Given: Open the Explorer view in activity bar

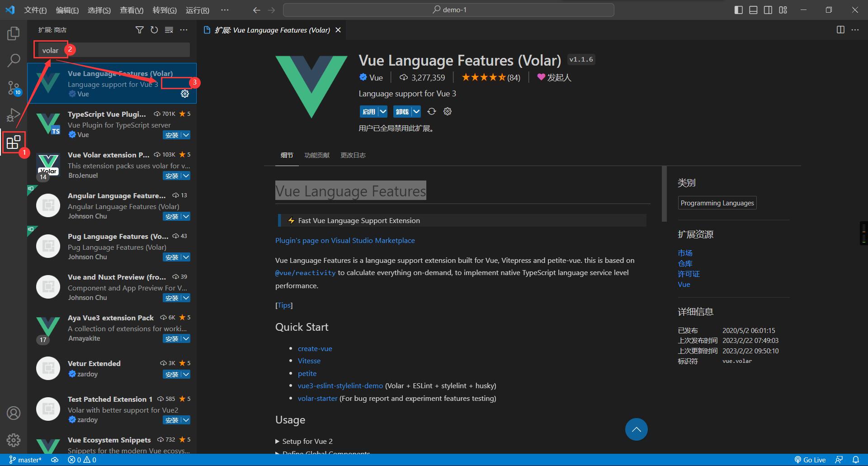Looking at the screenshot, I should point(14,33).
